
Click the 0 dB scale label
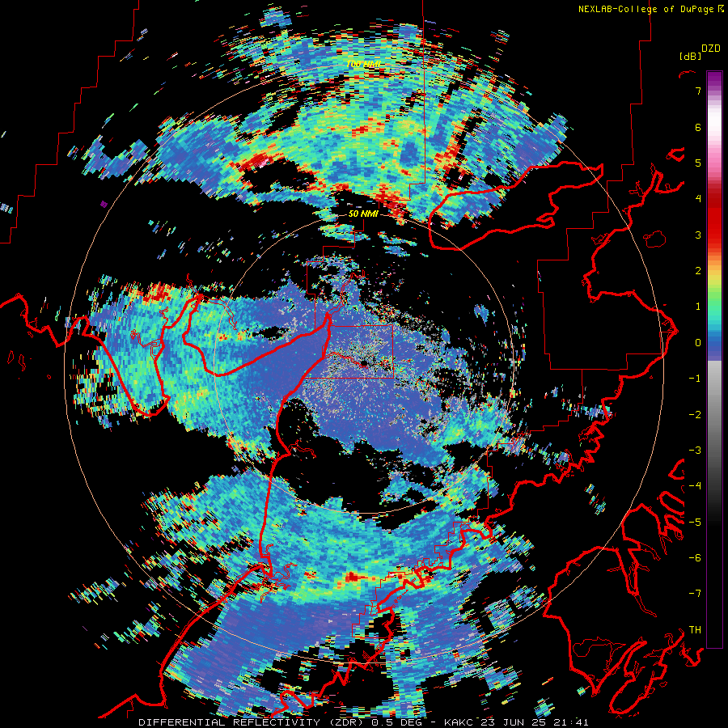698,343
